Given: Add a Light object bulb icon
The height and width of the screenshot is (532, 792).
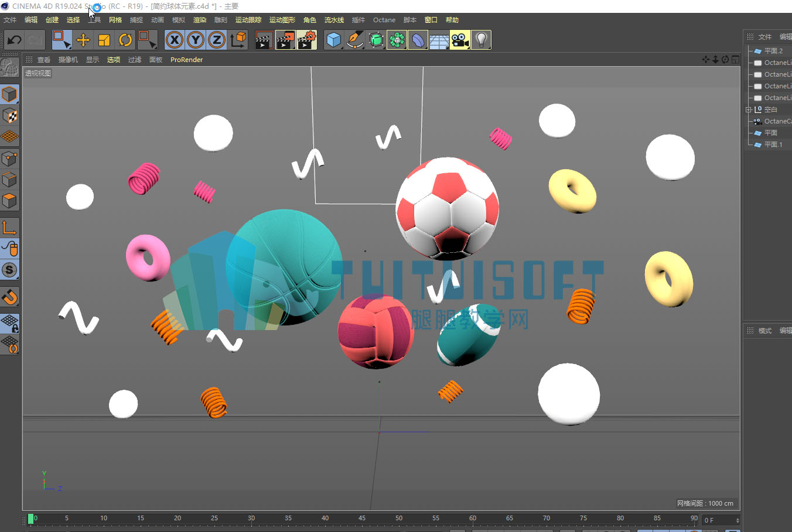Looking at the screenshot, I should click(x=481, y=40).
